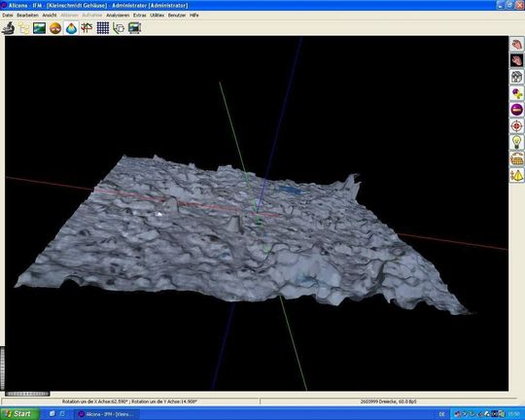The width and height of the screenshot is (525, 420).
Task: Click the taskbar clock
Action: 513,414
